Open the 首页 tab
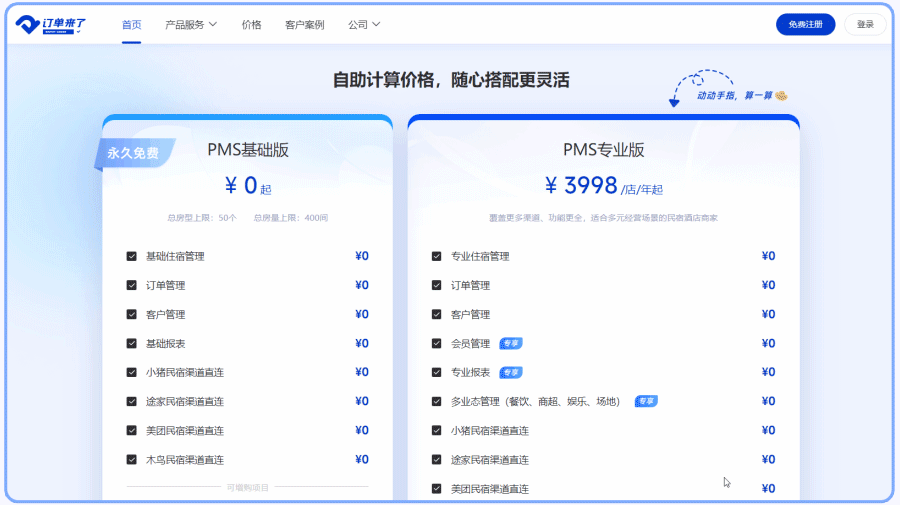This screenshot has width=900, height=505. point(131,25)
